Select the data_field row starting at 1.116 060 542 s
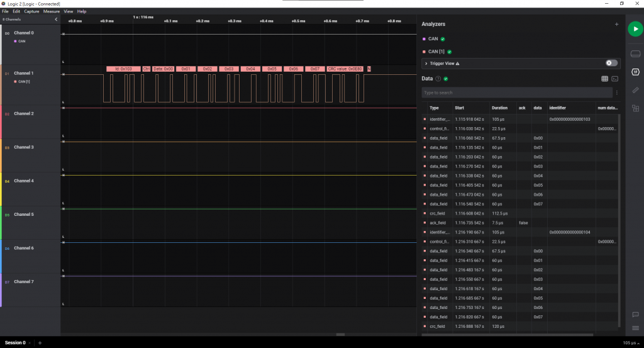The width and height of the screenshot is (644, 348). click(519, 138)
